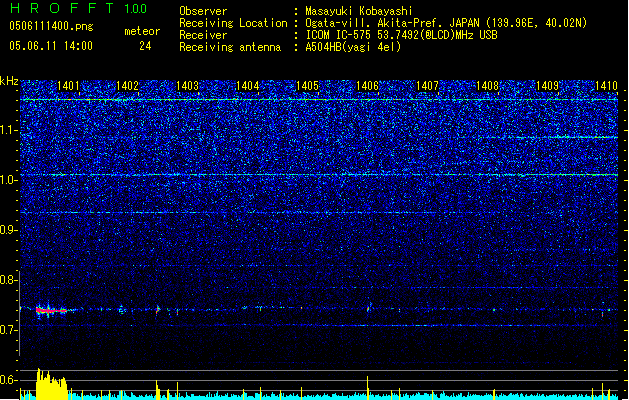Click the 1.0 frequency axis label

click(9, 180)
